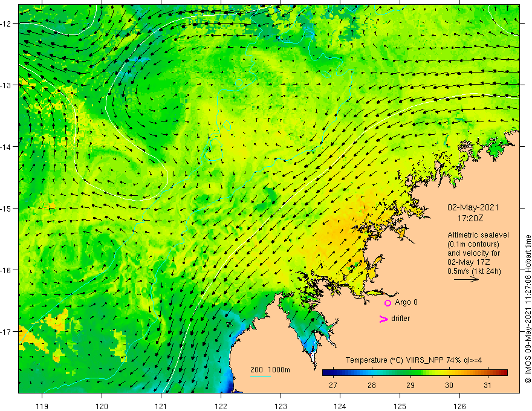
Task: Click the latitude axis label -17
Action: (7, 332)
